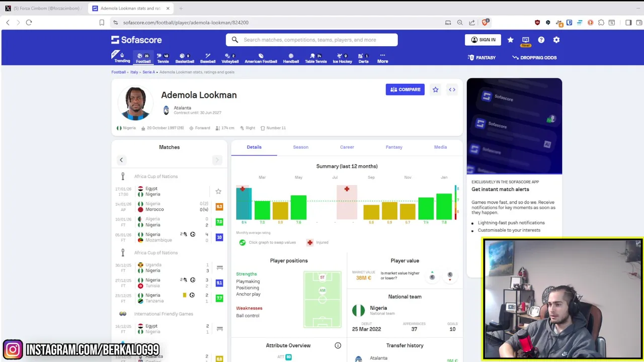The image size is (644, 362).
Task: Open the More sports menu
Action: click(382, 58)
